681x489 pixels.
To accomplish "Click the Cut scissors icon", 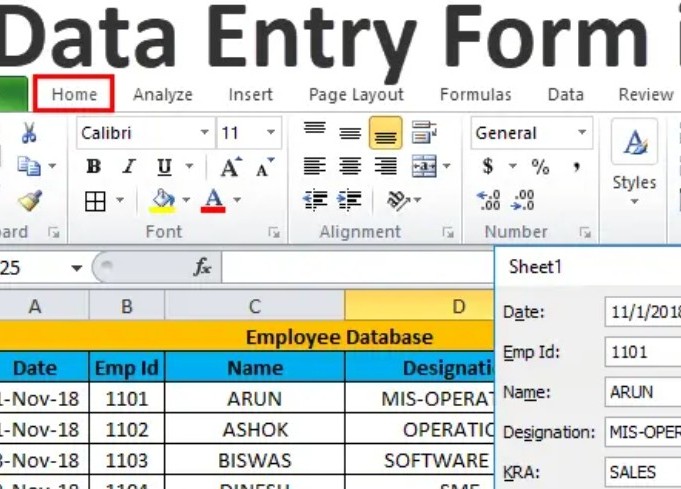I will pyautogui.click(x=29, y=133).
